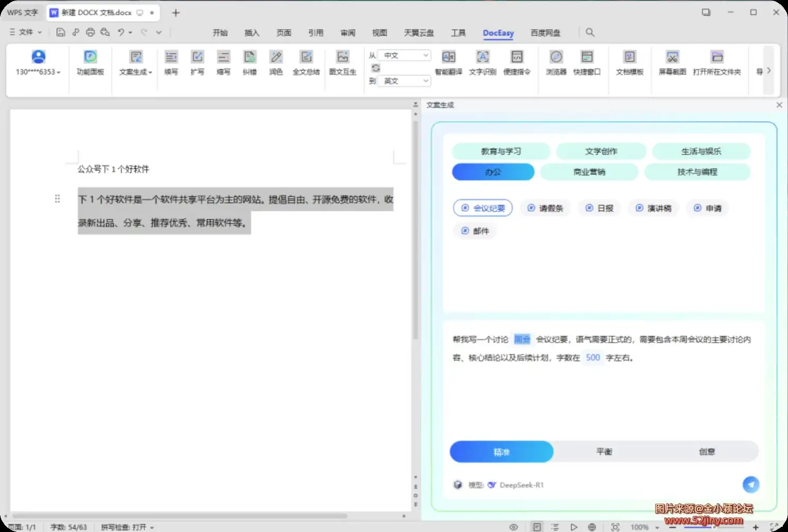Open the 百度网盘 tab
This screenshot has width=788, height=532.
point(545,33)
